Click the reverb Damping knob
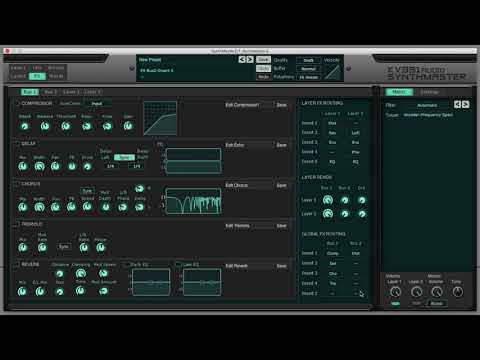The height and width of the screenshot is (360, 480). (x=81, y=273)
